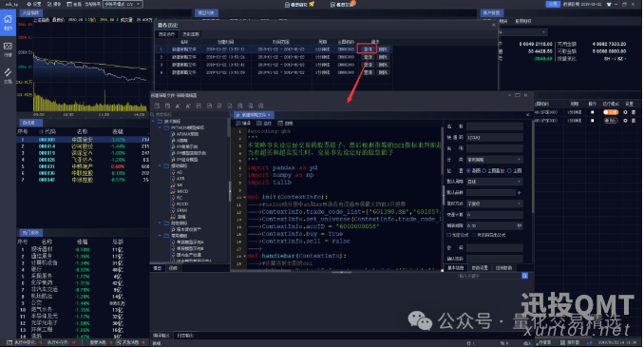Click the 快捷码 shortcut code field
Image resolution: width=644 pixels, height=348 pixels.
(495, 137)
